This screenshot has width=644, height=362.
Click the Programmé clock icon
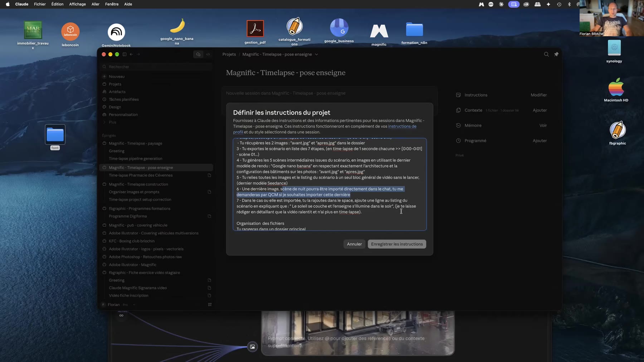point(458,140)
